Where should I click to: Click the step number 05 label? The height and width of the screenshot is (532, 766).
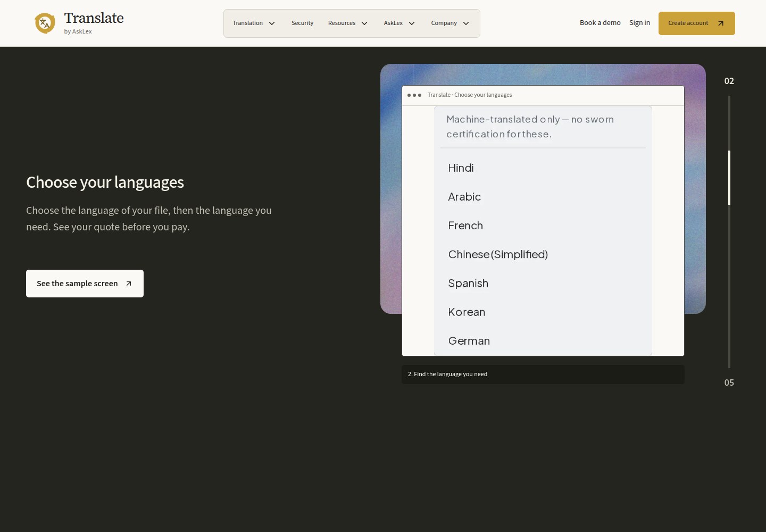click(x=729, y=383)
